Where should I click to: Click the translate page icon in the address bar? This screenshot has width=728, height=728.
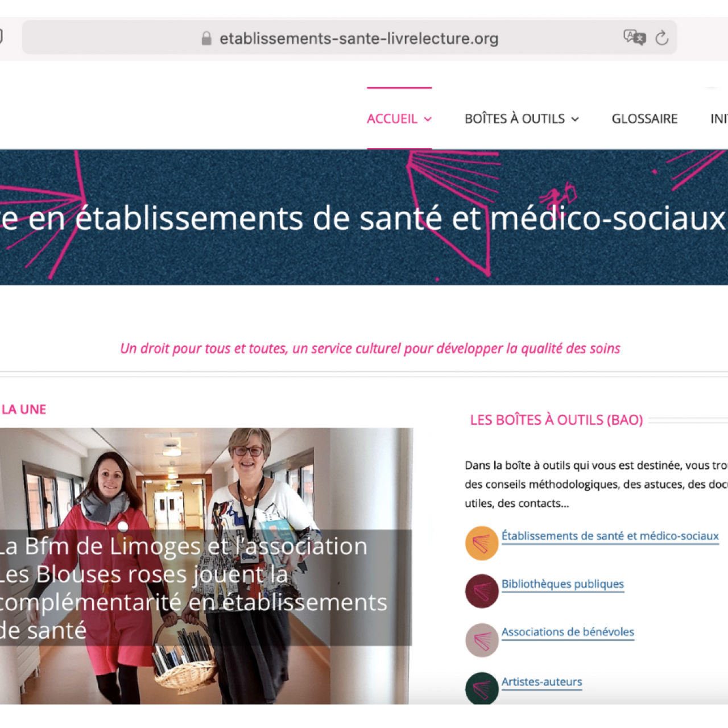(634, 38)
